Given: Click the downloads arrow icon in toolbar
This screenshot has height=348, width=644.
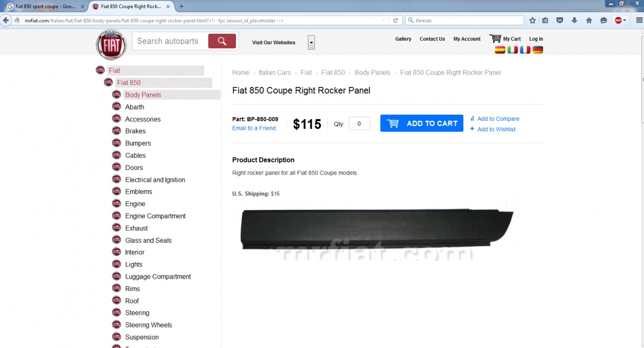Looking at the screenshot, I should click(574, 21).
